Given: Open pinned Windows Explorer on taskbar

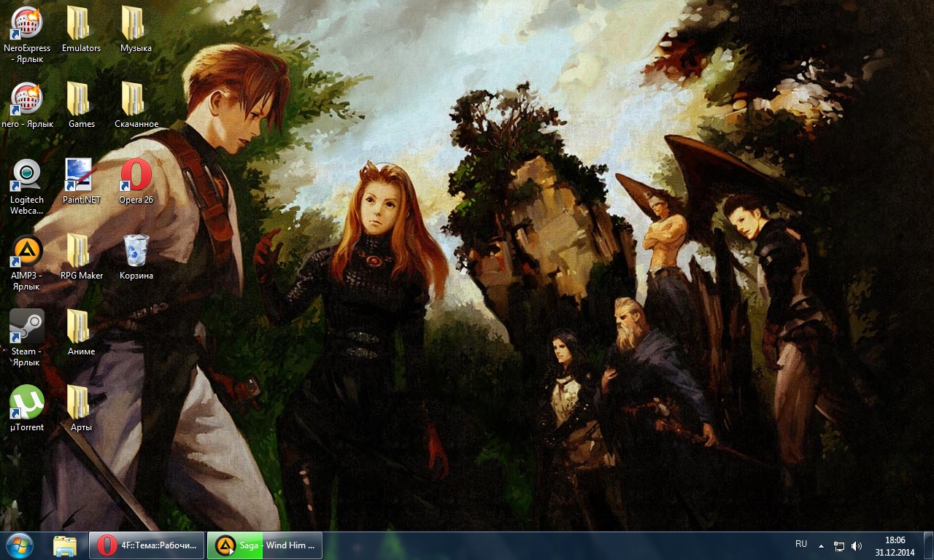Looking at the screenshot, I should pyautogui.click(x=65, y=545).
